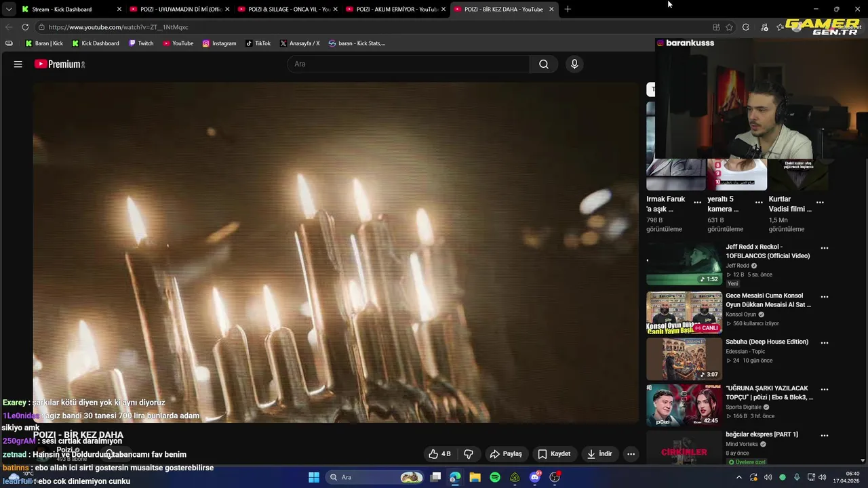This screenshot has width=868, height=488.
Task: Open the bağcılar ekspres [PART 1] video title
Action: tap(762, 434)
